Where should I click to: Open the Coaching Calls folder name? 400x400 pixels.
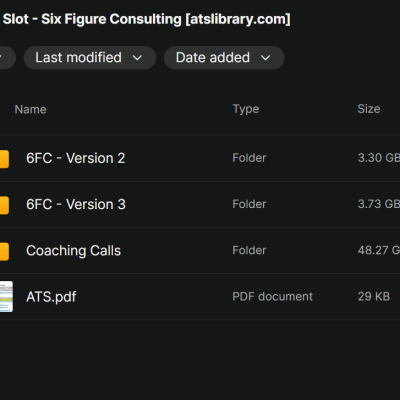73,251
